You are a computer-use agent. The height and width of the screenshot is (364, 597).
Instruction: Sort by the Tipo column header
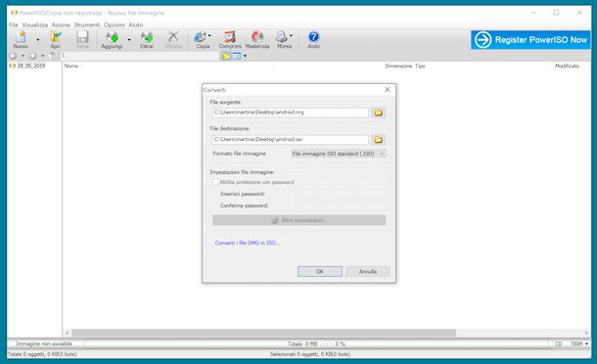click(x=420, y=66)
